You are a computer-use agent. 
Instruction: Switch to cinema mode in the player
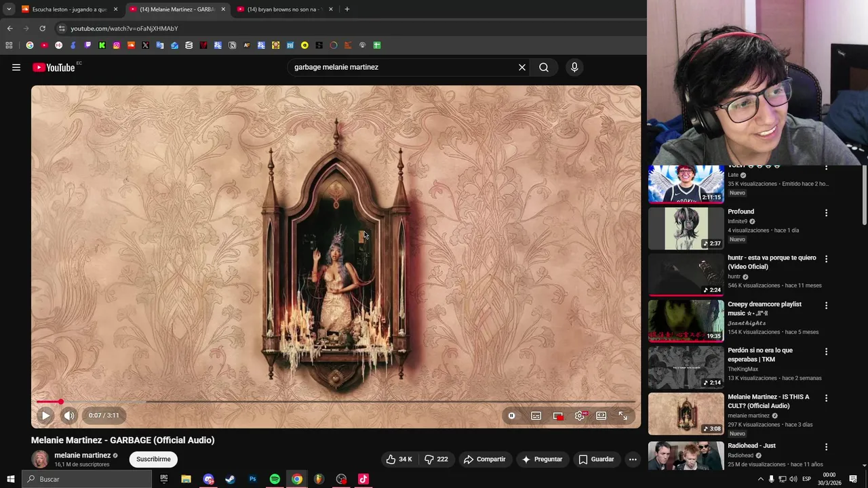coord(601,415)
